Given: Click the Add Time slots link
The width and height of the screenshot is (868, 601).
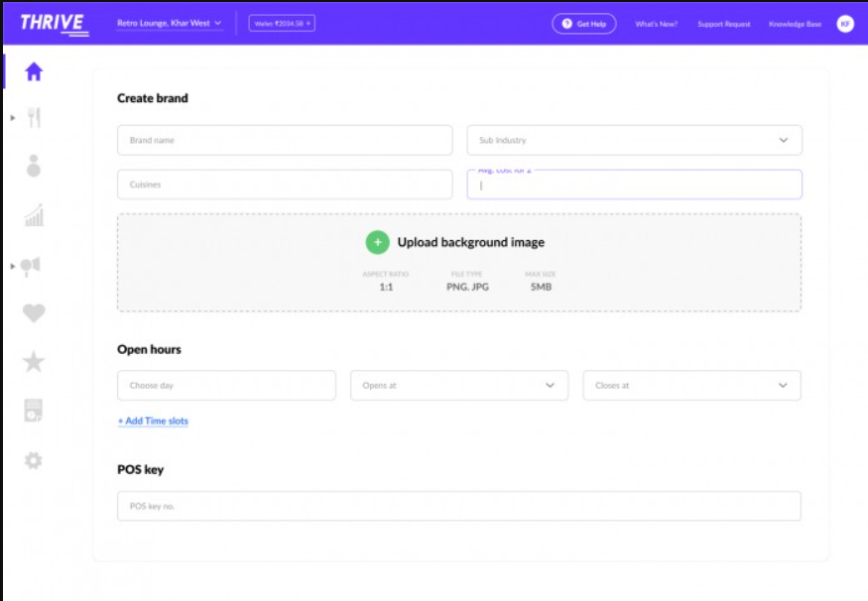Looking at the screenshot, I should [x=153, y=421].
